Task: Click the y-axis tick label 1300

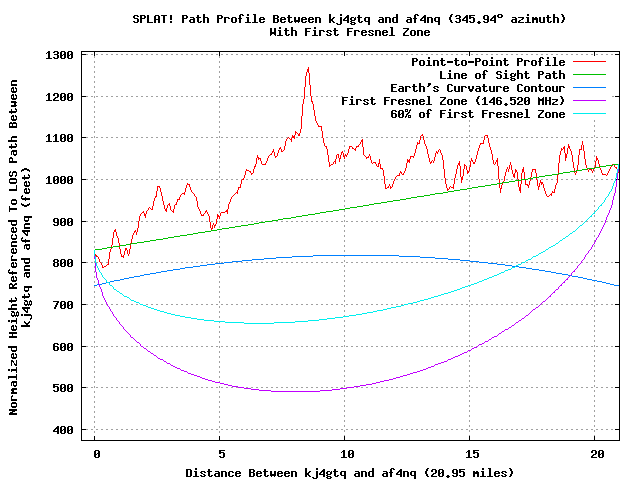Action: 60,55
